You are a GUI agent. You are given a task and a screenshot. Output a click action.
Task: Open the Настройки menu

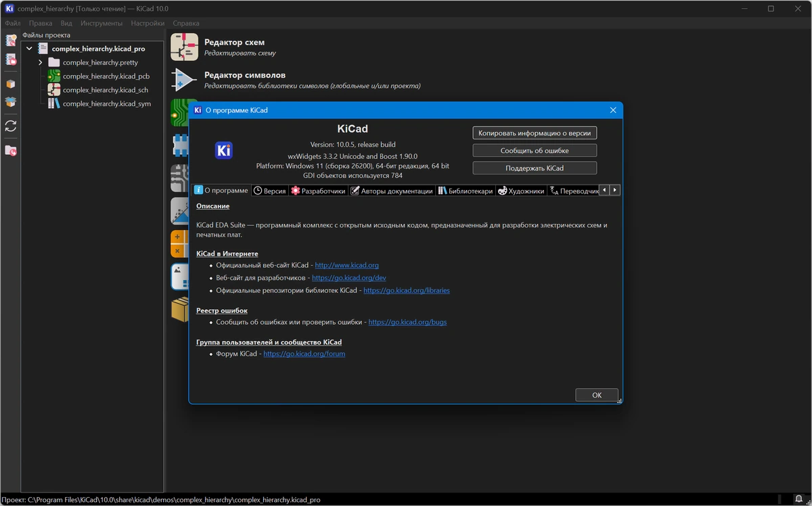tap(148, 23)
